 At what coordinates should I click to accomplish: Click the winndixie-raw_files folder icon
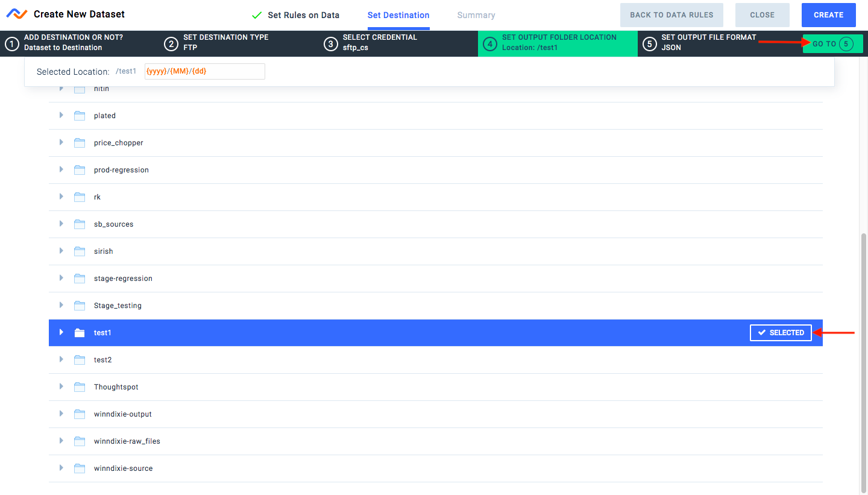[80, 441]
